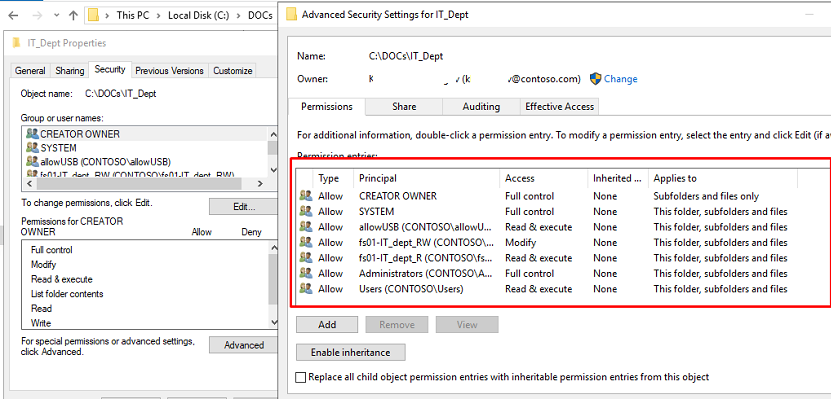Click the Administrators permission entry icon
831x399 pixels.
click(x=306, y=273)
